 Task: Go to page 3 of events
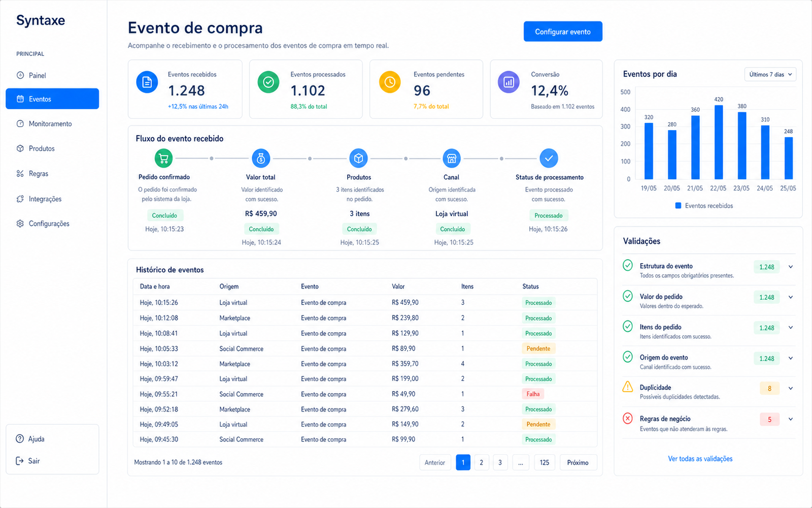click(x=500, y=462)
